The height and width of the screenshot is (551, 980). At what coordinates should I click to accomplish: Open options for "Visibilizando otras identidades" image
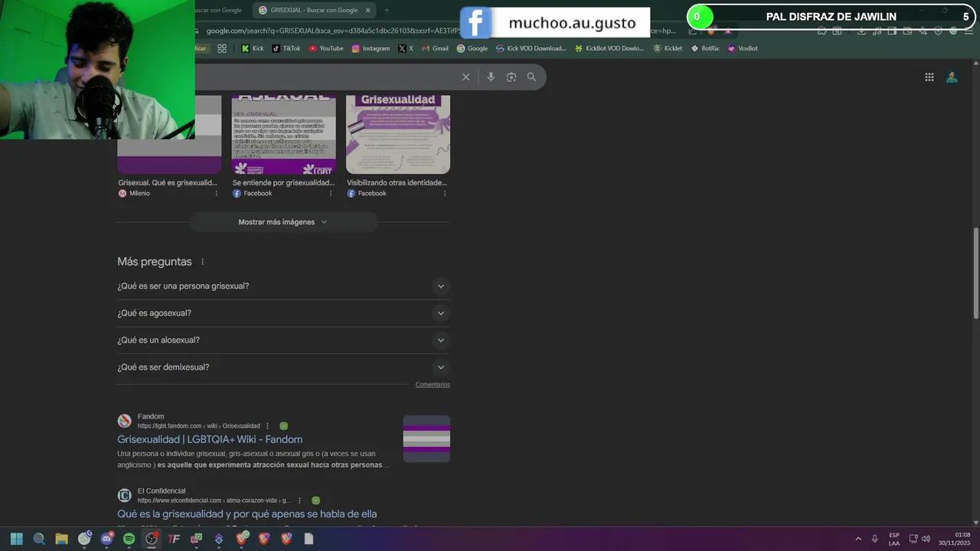coord(445,194)
